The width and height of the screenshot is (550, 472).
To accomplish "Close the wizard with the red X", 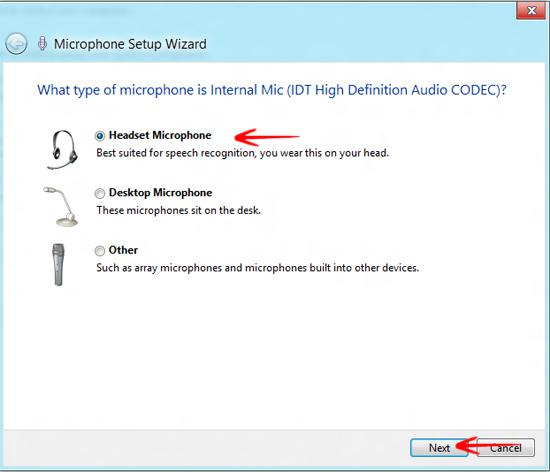I will click(x=532, y=10).
